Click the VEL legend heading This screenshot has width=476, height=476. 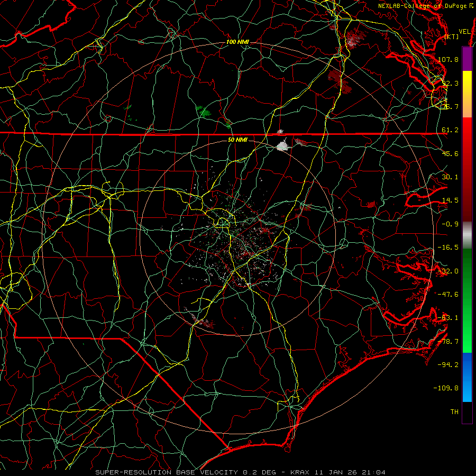tap(464, 32)
